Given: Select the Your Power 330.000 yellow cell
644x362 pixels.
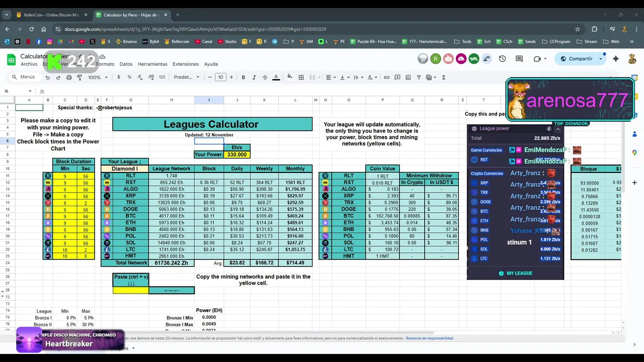Looking at the screenshot, I should point(237,154).
